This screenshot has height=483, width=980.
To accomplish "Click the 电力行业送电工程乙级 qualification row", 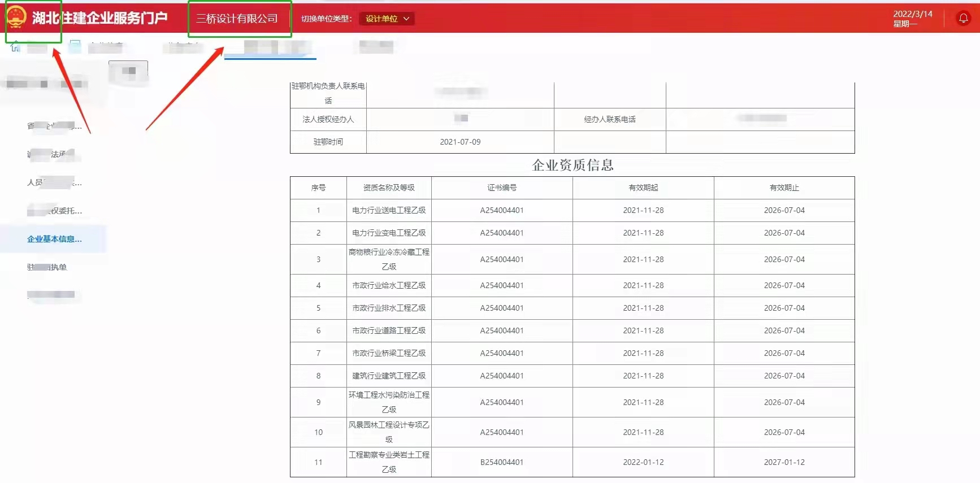I will point(389,210).
